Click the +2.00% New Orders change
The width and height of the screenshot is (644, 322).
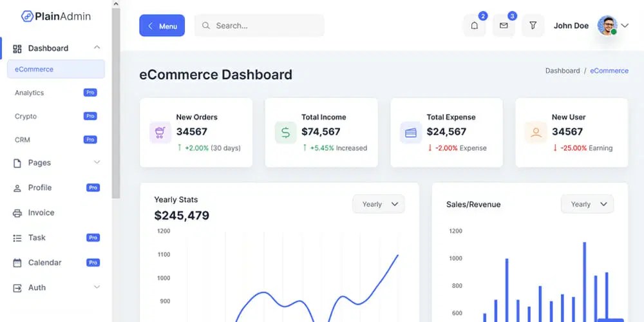click(196, 148)
